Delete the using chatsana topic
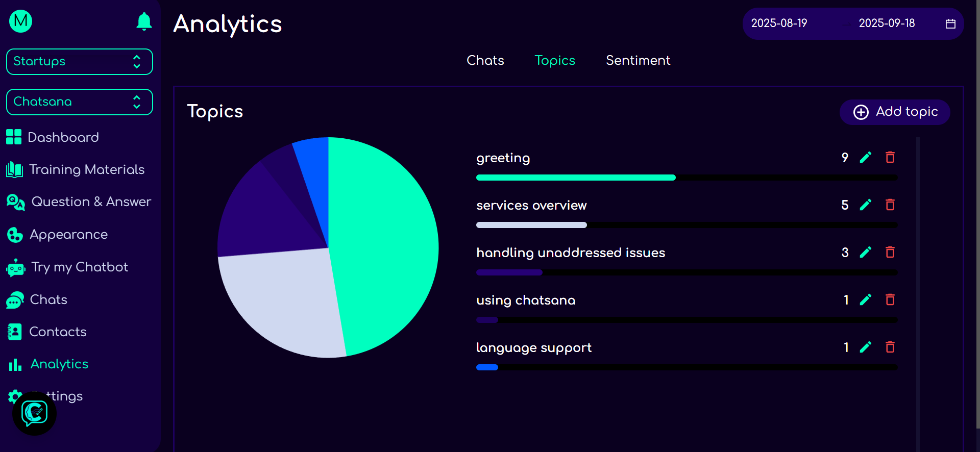The height and width of the screenshot is (452, 980). pyautogui.click(x=890, y=300)
